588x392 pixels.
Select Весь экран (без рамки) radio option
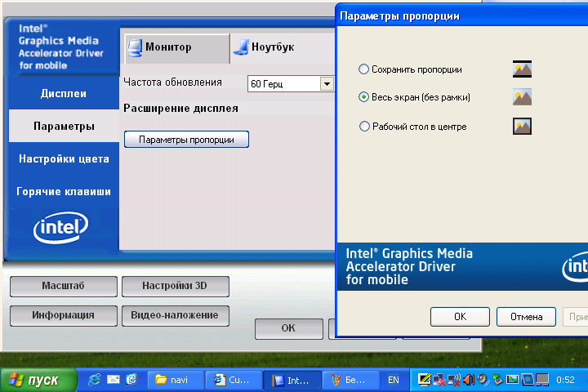point(364,97)
